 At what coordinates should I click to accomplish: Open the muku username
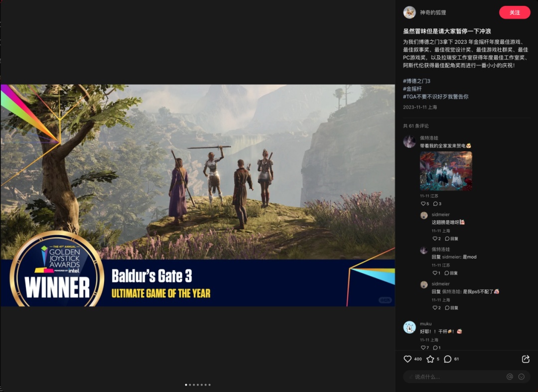425,324
